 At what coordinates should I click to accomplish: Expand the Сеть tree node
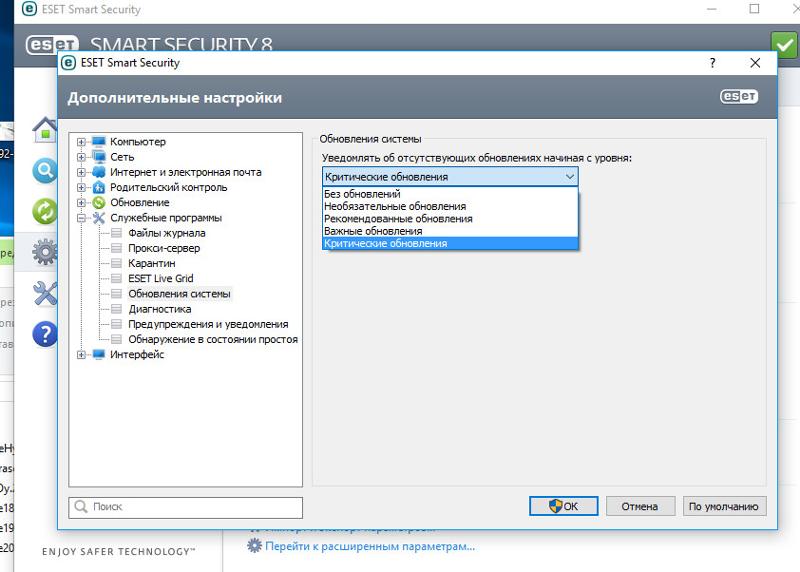coord(81,157)
